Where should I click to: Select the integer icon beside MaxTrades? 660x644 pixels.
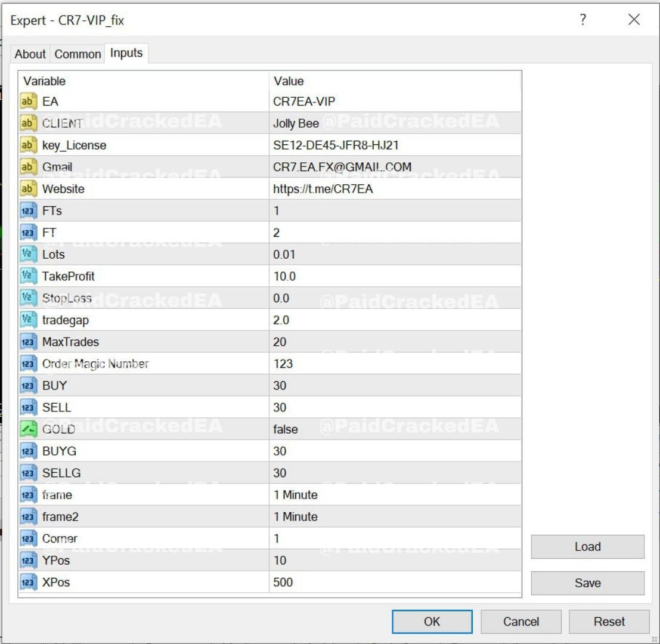28,342
